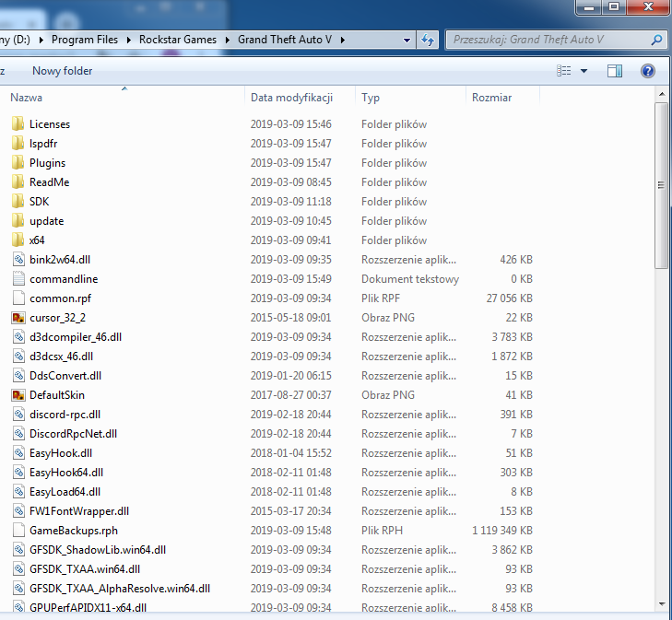Go to Program Files in breadcrumb
This screenshot has height=620, width=672.
[x=85, y=40]
